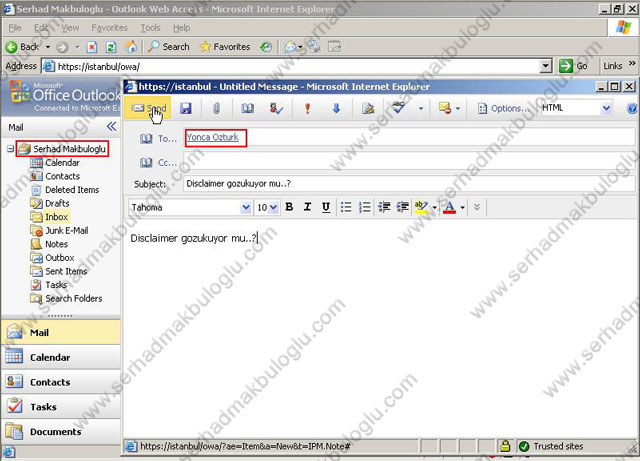This screenshot has width=640, height=461.
Task: Expand more formatting options chevron
Action: click(x=477, y=207)
